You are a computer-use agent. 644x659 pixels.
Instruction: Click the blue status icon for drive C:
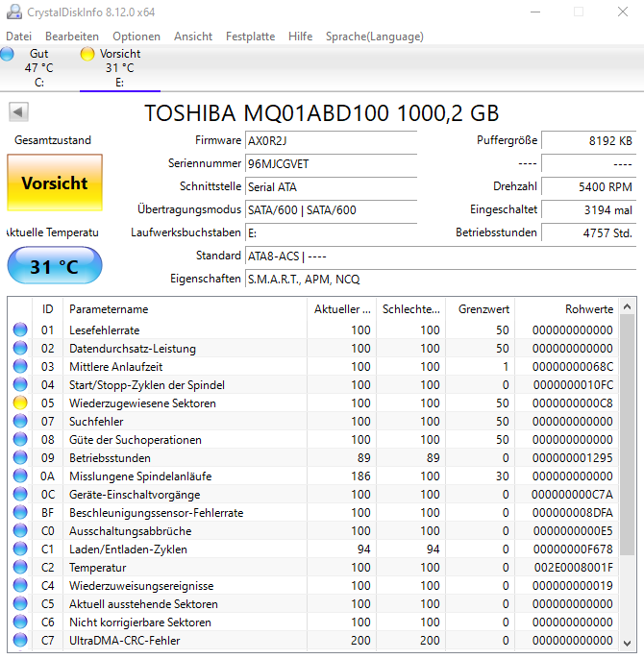(7, 54)
